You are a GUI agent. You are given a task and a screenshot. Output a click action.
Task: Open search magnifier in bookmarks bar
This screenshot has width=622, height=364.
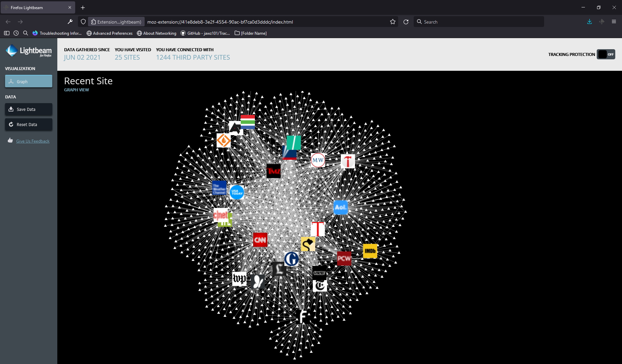25,33
